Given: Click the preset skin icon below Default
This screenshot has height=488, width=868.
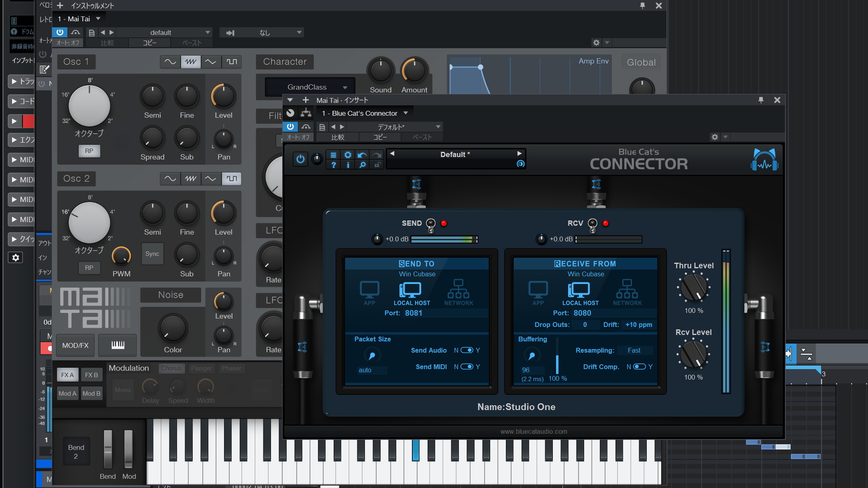Looking at the screenshot, I should pos(520,164).
